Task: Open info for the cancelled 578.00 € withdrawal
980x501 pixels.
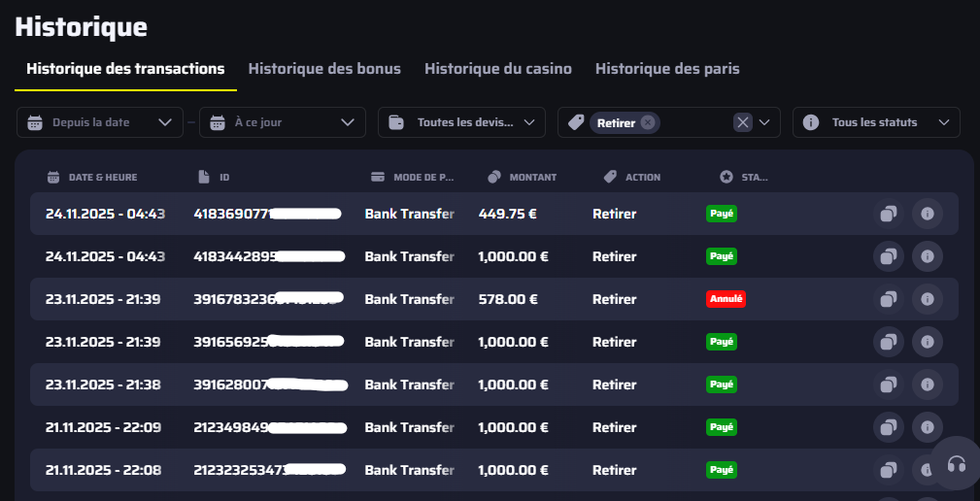Action: [928, 299]
